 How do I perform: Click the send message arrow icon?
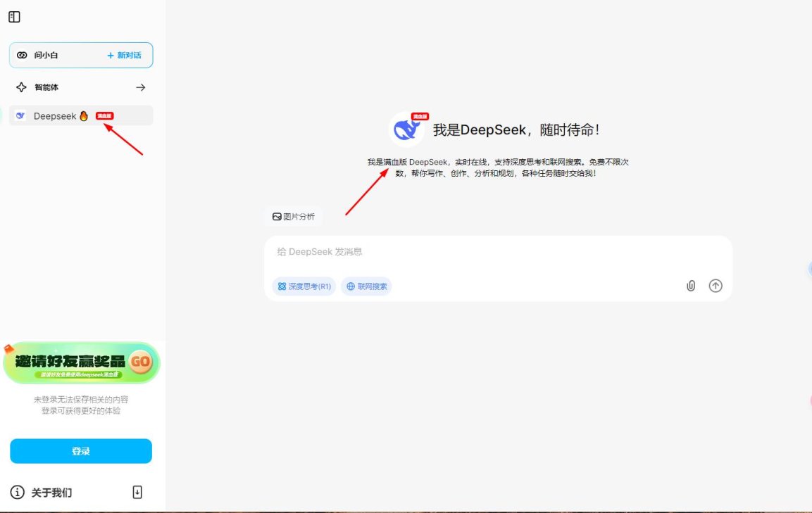click(716, 286)
